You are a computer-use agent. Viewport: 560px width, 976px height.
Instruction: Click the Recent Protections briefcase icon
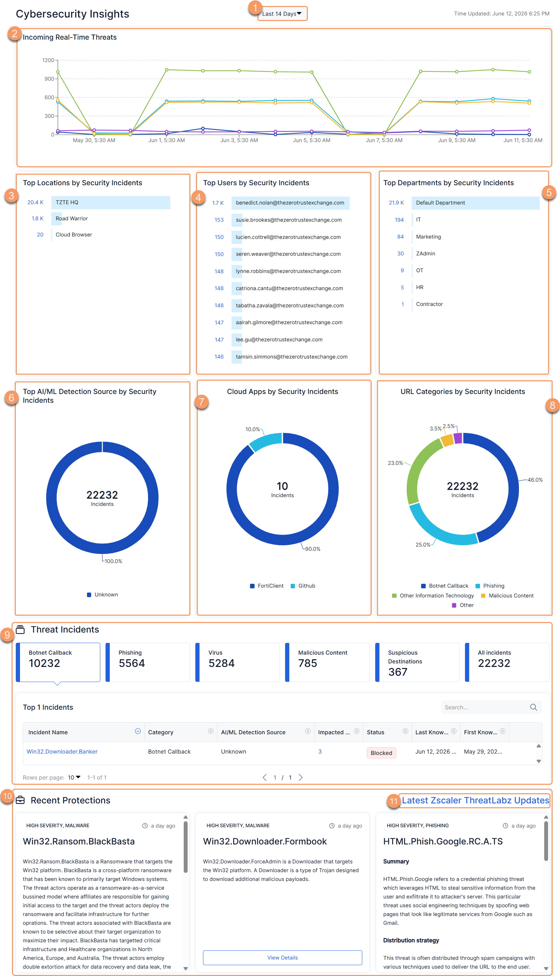pyautogui.click(x=20, y=800)
